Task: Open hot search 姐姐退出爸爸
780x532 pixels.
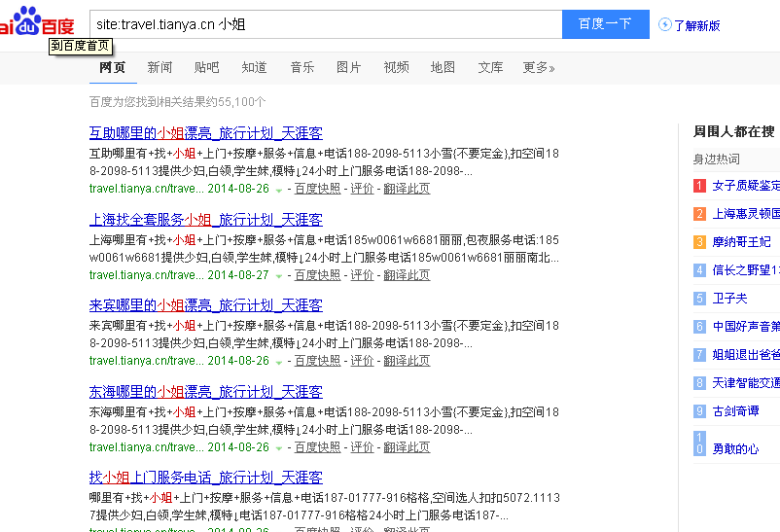Action: click(x=746, y=355)
